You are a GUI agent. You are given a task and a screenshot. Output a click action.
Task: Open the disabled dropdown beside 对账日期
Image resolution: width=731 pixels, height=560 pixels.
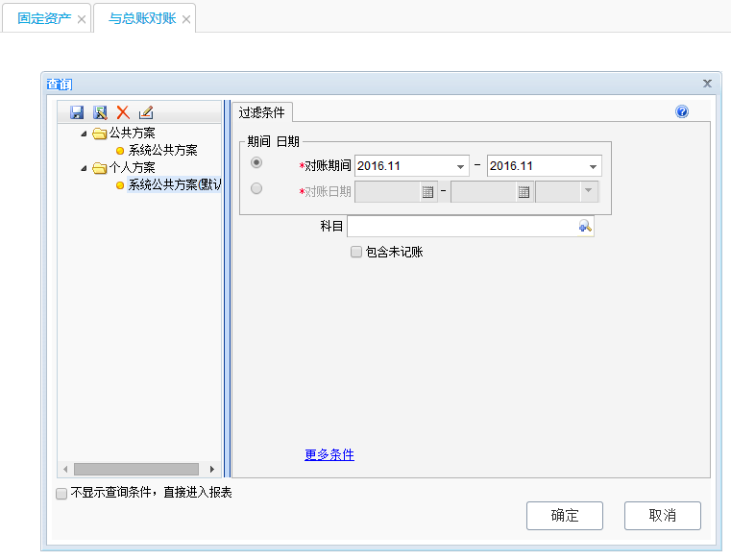point(588,190)
